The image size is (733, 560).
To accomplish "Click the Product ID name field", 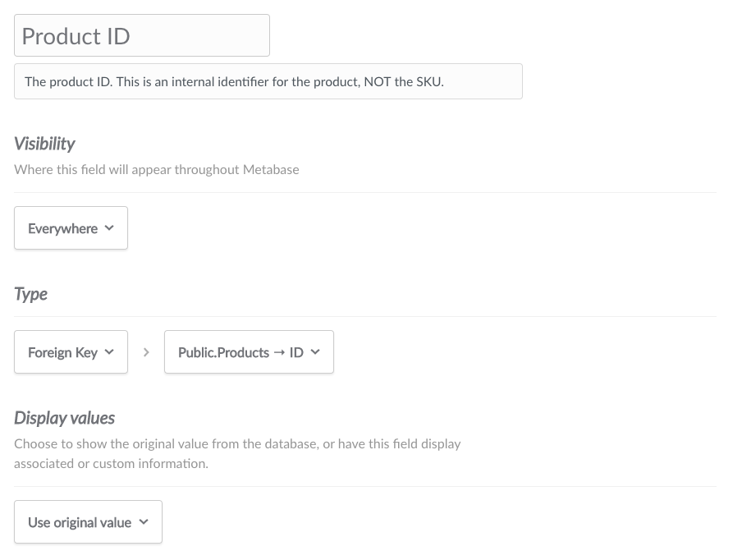I will pos(142,35).
